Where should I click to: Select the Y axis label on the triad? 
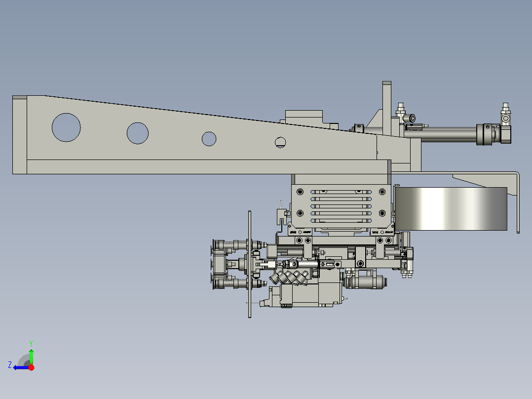[x=31, y=342]
